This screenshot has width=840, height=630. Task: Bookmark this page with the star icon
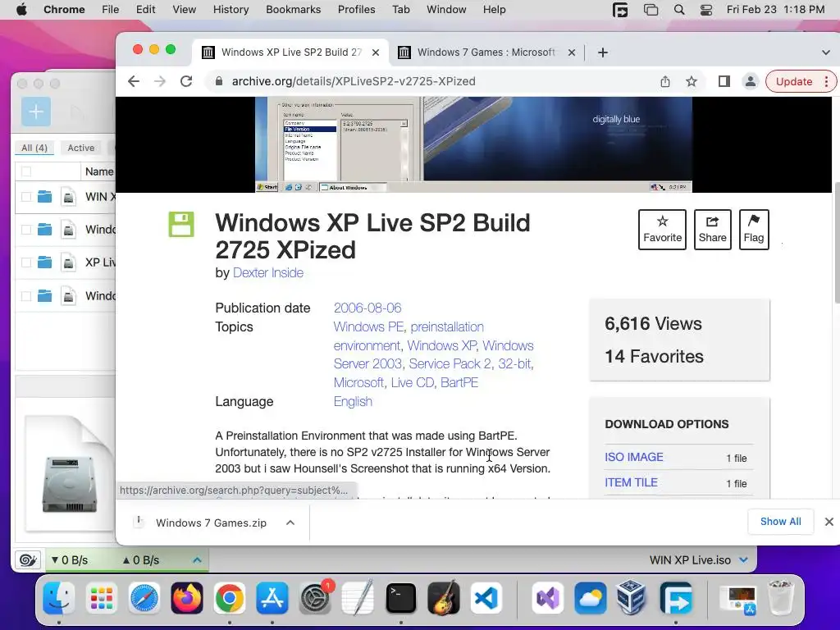(x=692, y=81)
